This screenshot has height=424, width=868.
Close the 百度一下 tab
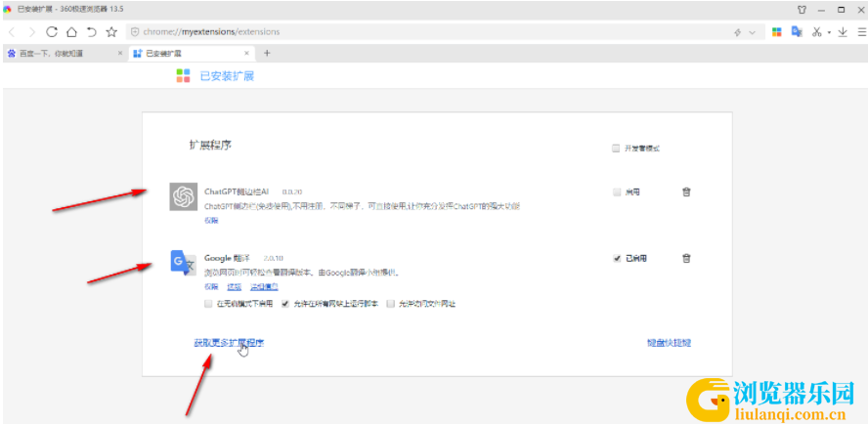point(120,54)
